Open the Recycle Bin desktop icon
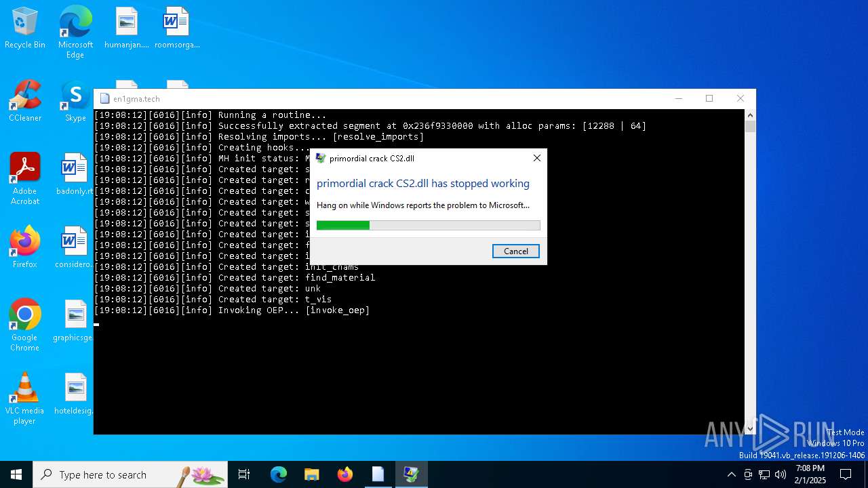 point(25,28)
